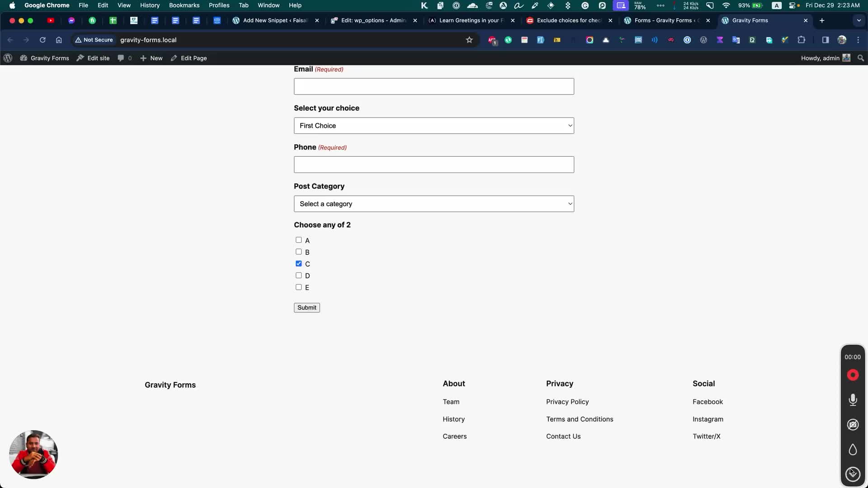
Task: Uncheck the checkbox labeled C
Action: click(299, 263)
